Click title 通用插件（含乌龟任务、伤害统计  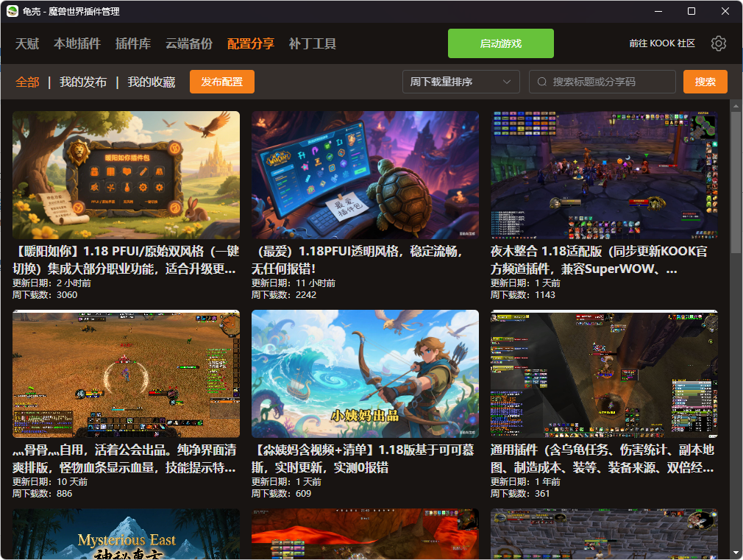coord(602,458)
